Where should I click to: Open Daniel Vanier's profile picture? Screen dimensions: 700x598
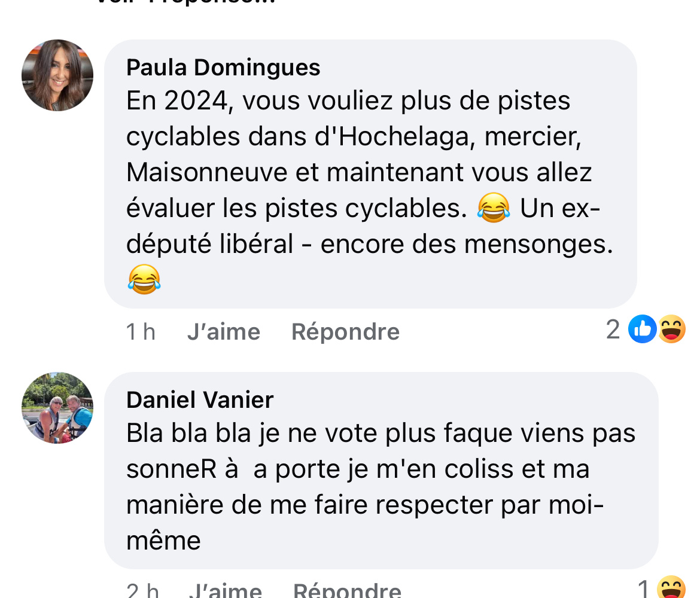(57, 408)
